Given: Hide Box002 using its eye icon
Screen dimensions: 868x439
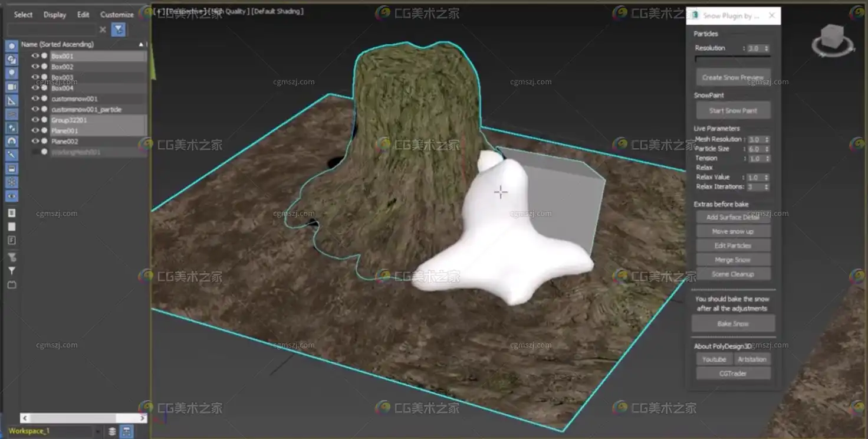Looking at the screenshot, I should (x=35, y=67).
